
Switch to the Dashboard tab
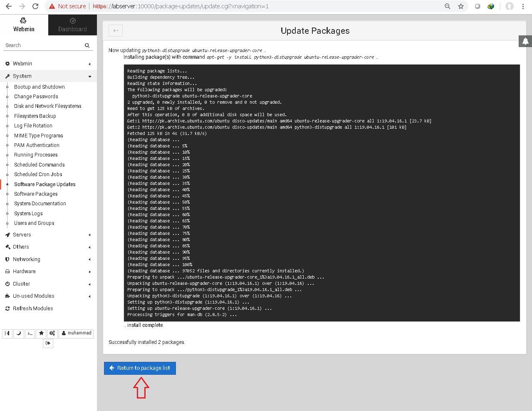pyautogui.click(x=72, y=25)
